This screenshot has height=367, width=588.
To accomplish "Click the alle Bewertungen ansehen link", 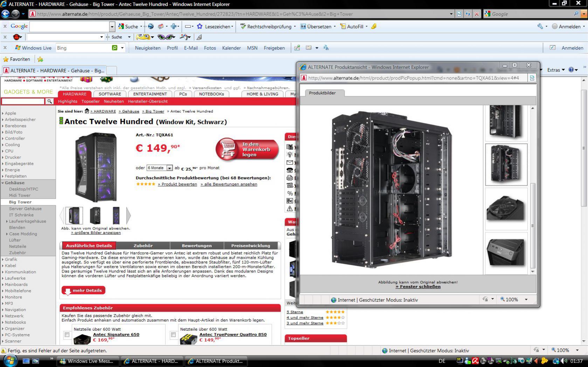I will point(229,184).
